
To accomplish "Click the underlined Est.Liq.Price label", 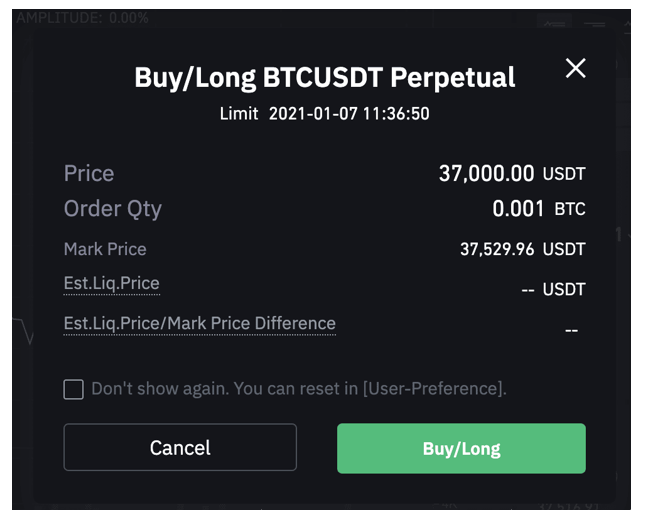I will [111, 283].
